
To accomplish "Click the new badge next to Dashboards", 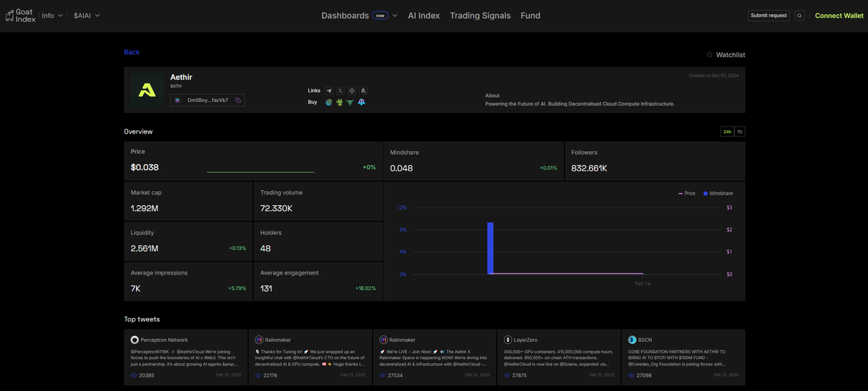I will click(380, 15).
